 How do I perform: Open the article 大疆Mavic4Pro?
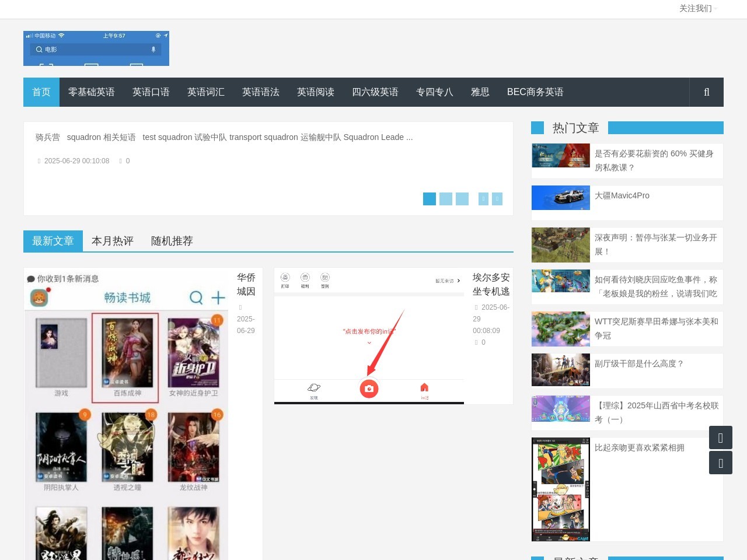tap(622, 195)
